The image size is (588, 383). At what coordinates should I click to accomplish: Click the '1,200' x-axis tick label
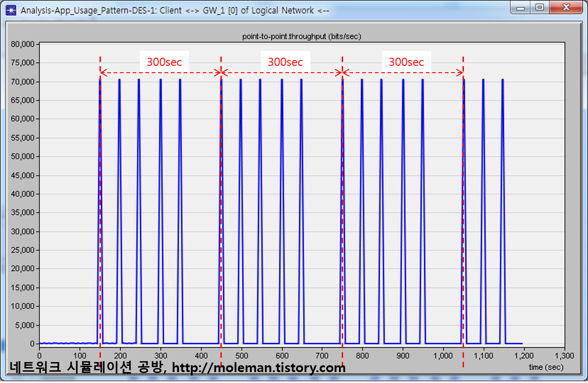524,356
